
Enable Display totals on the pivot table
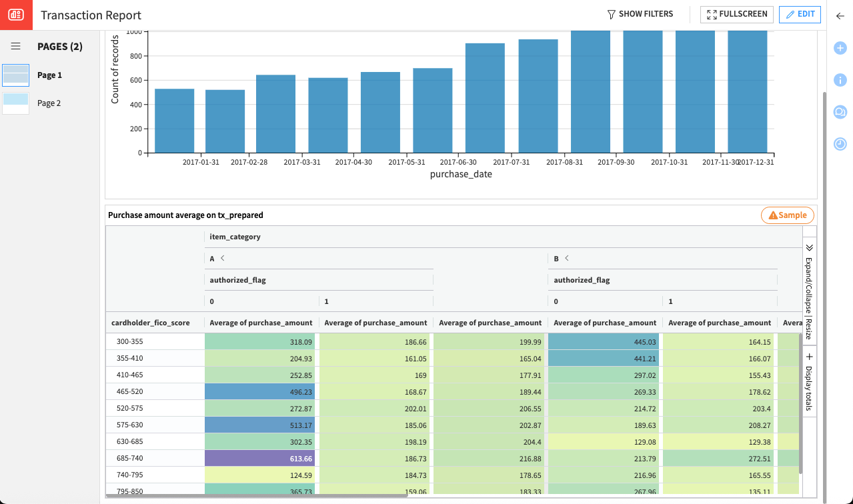click(809, 379)
